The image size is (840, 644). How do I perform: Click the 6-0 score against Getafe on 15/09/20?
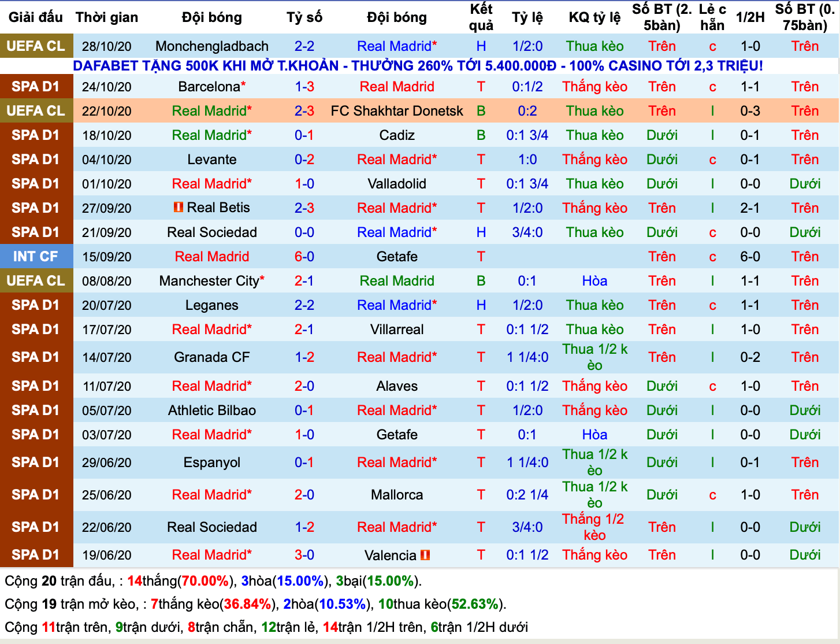(304, 257)
